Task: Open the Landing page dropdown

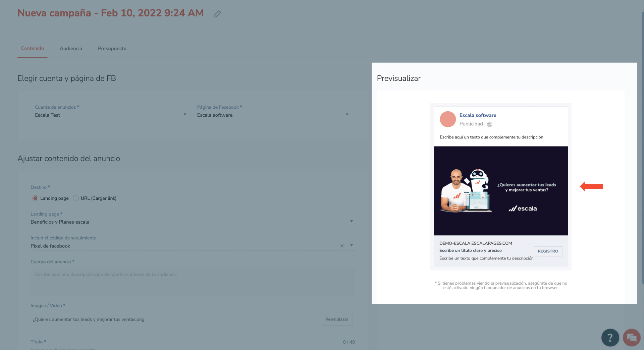Action: pos(193,222)
